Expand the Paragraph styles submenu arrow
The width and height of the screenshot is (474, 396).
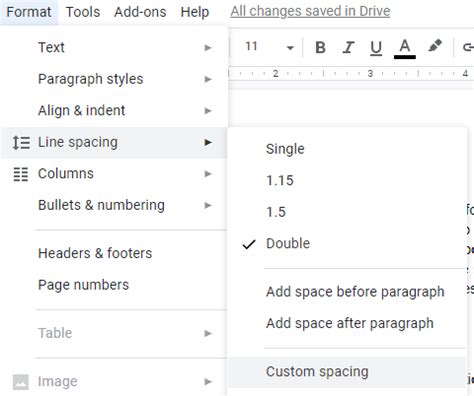pos(208,79)
